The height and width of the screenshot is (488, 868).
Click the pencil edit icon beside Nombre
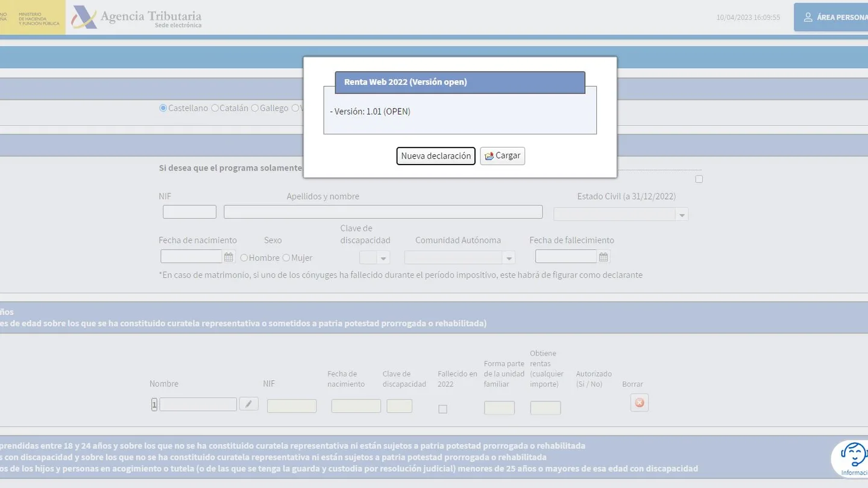point(249,404)
